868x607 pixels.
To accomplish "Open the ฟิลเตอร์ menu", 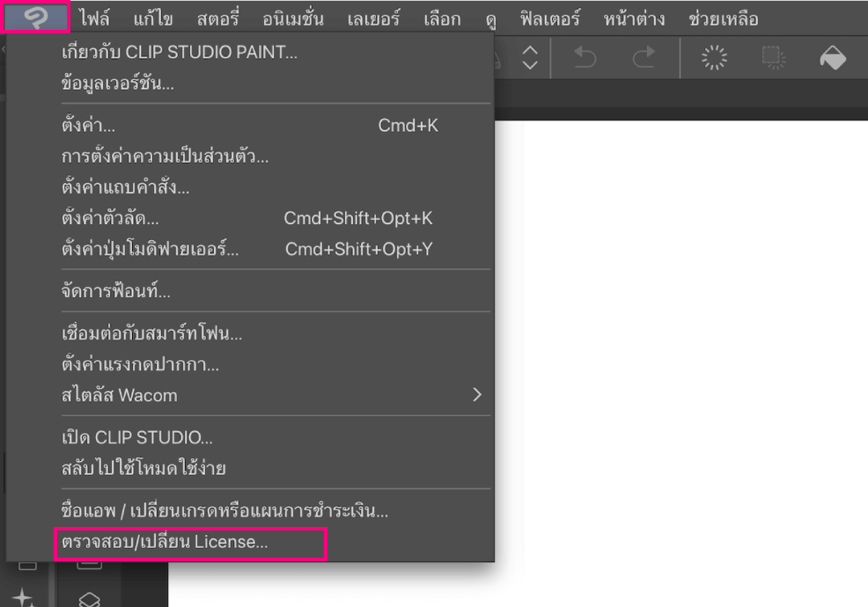I will [x=549, y=18].
